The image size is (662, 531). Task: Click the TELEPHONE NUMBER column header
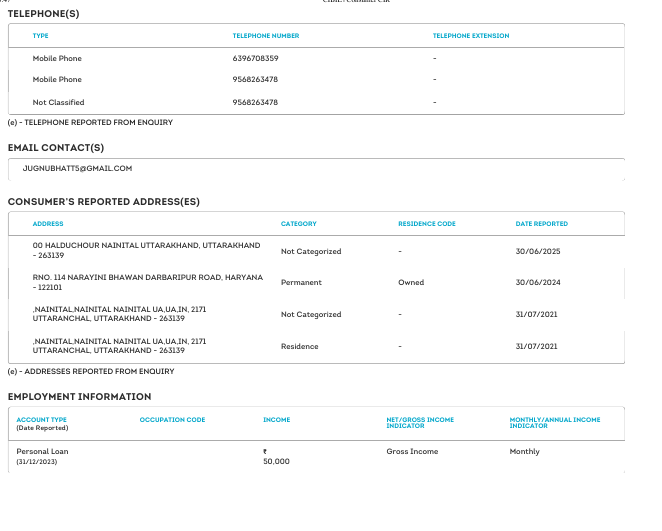tap(266, 36)
